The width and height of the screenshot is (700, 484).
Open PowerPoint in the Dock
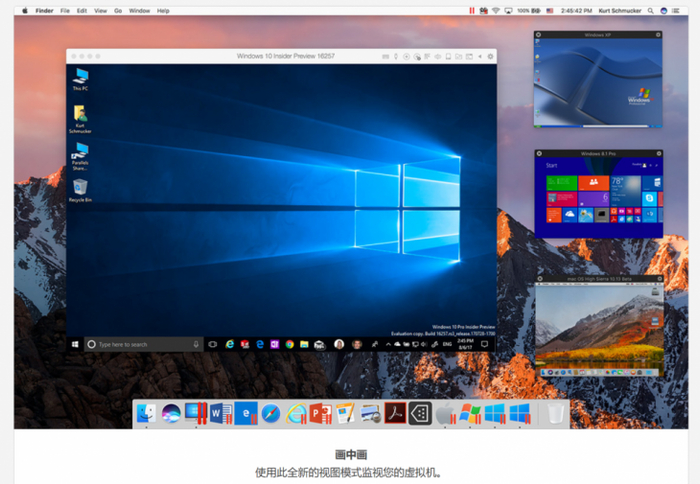pyautogui.click(x=321, y=413)
